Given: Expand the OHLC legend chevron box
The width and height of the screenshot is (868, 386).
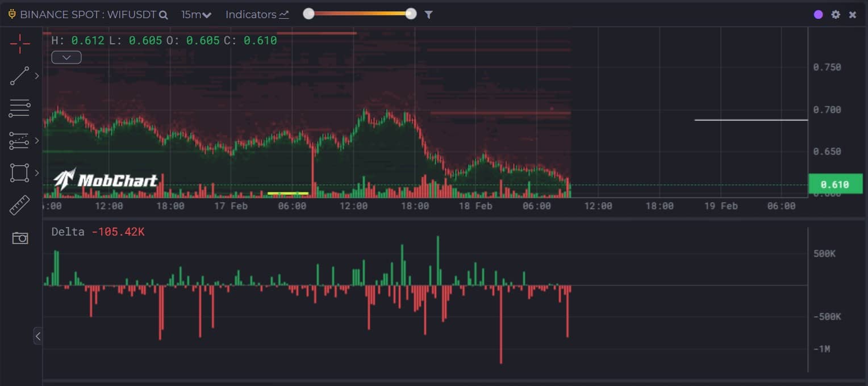Looking at the screenshot, I should coord(66,57).
